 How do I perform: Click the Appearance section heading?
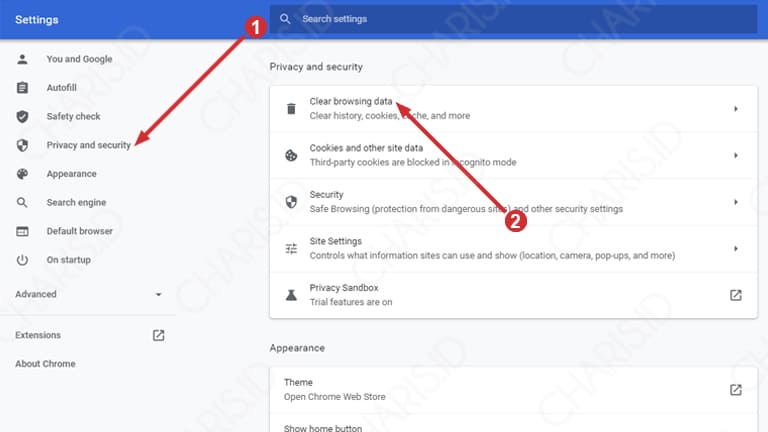tap(297, 348)
